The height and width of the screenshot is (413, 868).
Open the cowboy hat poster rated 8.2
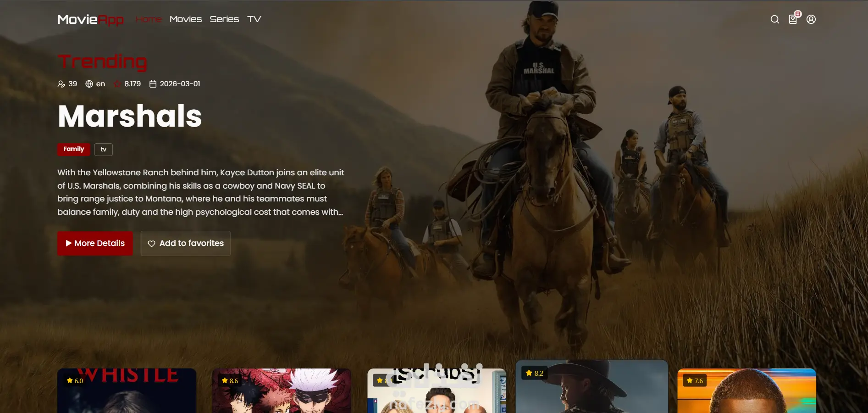coord(592,387)
